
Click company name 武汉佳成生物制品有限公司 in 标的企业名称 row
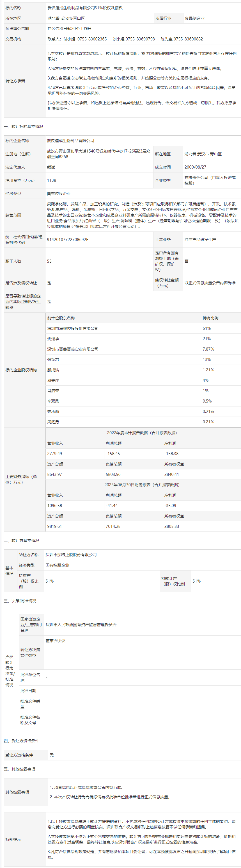point(71,141)
